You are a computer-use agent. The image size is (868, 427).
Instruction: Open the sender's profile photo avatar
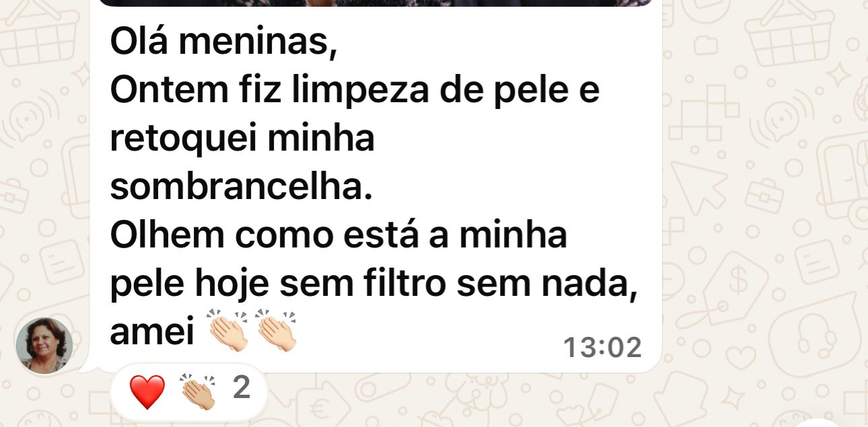44,345
